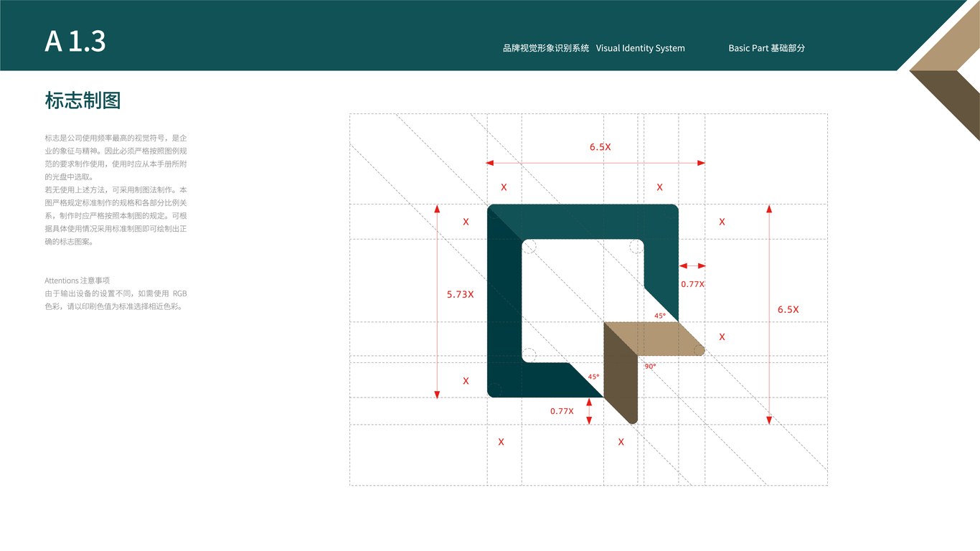The height and width of the screenshot is (551, 980).
Task: Click the "Visual Identity System" header text
Action: click(641, 48)
